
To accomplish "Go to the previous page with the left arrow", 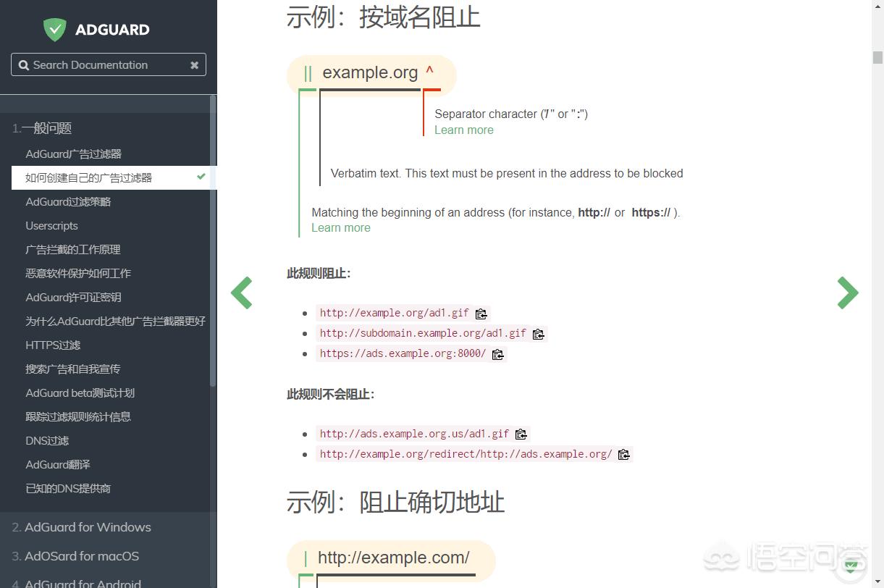I will click(241, 293).
